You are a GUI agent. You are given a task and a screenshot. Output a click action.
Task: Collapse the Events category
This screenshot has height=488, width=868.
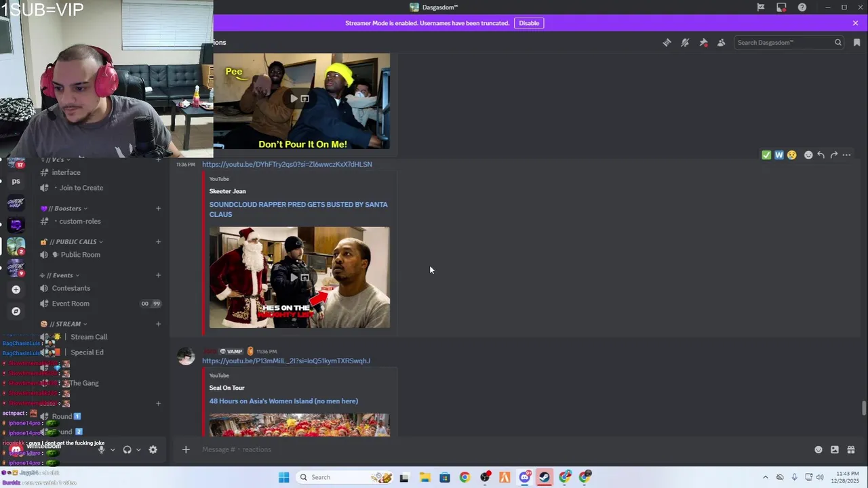pos(60,275)
